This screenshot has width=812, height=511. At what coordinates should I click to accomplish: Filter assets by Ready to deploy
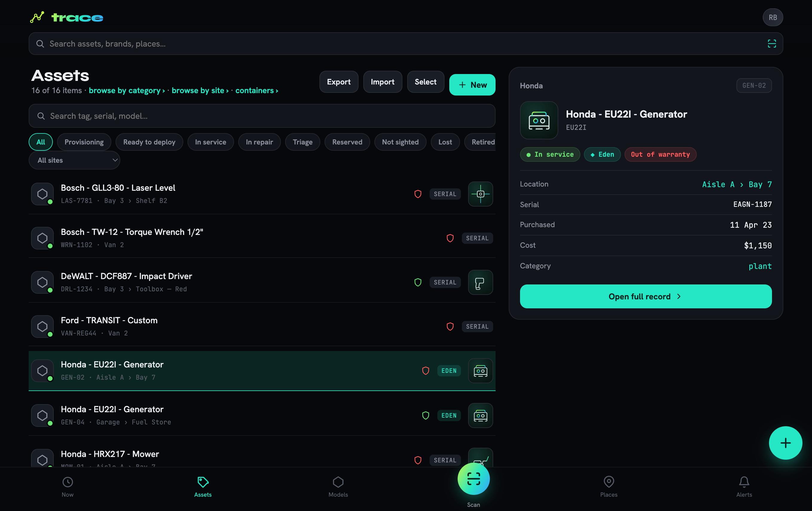click(x=149, y=142)
